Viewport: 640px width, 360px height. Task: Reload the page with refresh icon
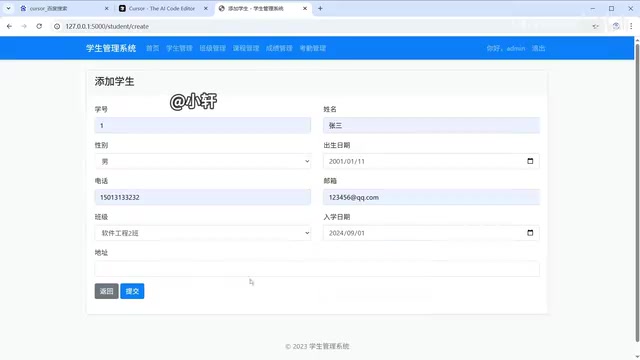(39, 26)
